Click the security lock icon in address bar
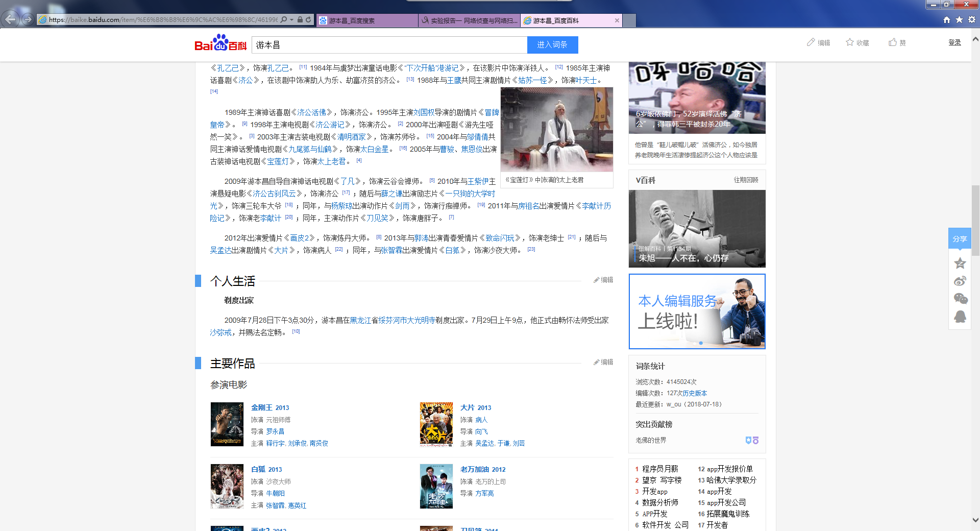980x531 pixels. (x=300, y=20)
